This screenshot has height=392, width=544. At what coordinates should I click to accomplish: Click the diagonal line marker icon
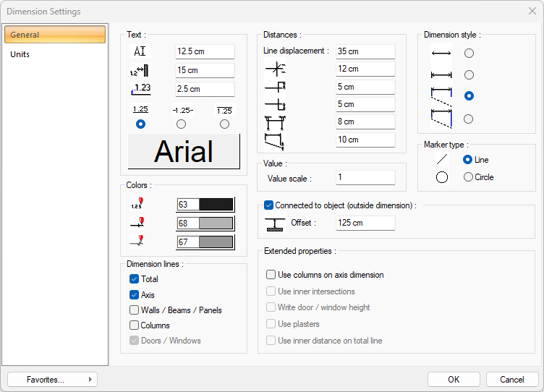tap(441, 160)
